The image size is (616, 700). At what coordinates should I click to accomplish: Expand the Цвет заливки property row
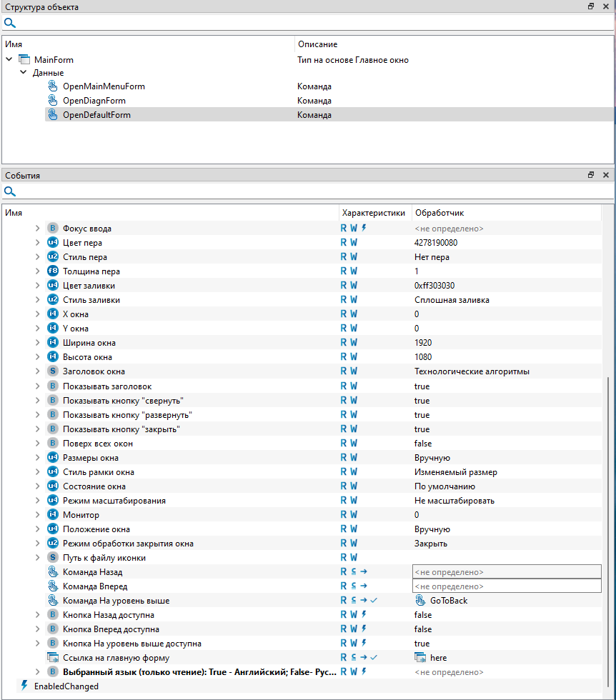click(x=38, y=286)
